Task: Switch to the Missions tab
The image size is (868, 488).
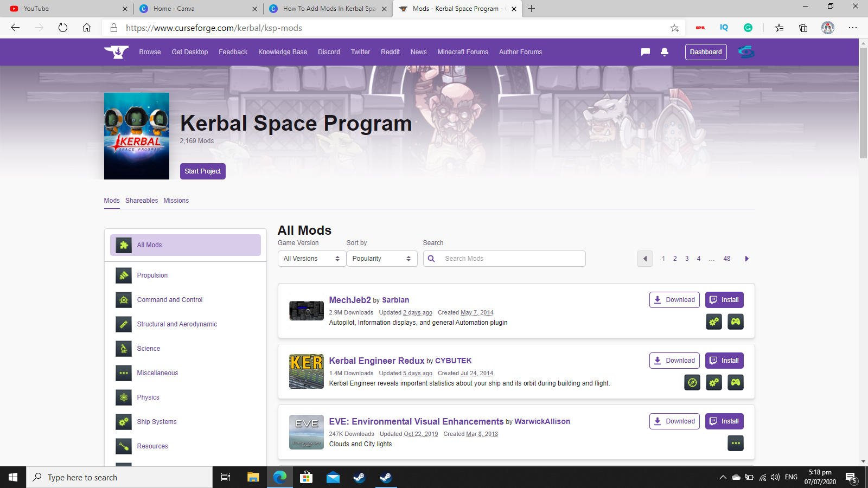Action: pos(176,201)
